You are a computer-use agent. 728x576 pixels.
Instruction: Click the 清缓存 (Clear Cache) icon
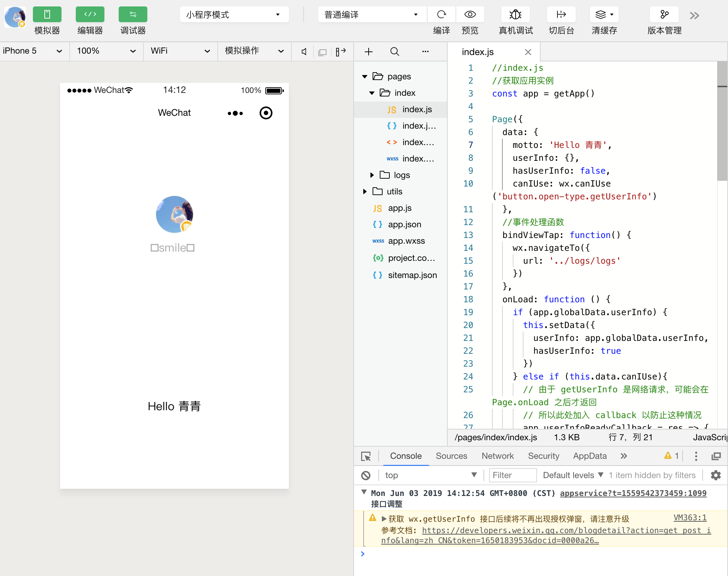604,14
